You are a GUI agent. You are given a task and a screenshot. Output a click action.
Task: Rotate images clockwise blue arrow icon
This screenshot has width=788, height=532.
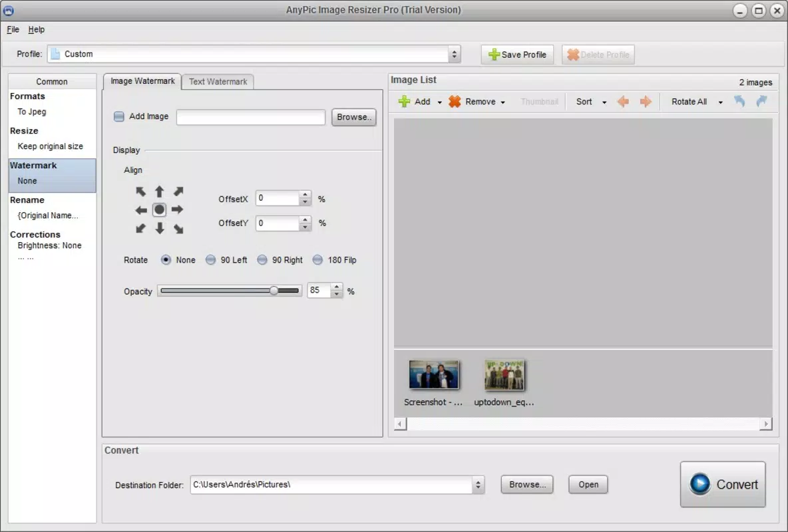(x=762, y=101)
